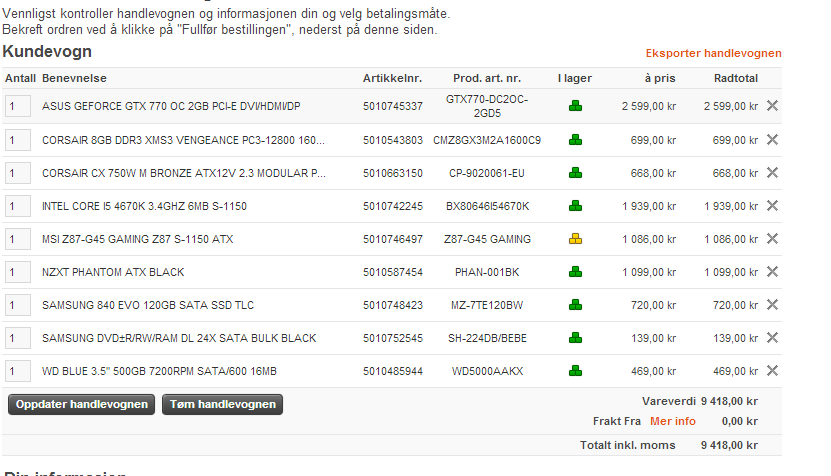Open Eksporter handlevognen link
Viewport: 831px width, 476px height.
point(713,53)
